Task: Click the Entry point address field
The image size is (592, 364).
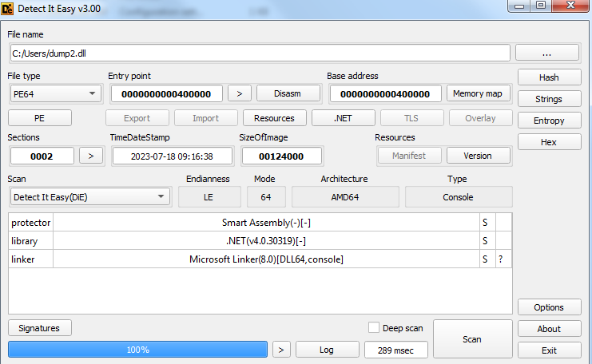Action: [x=166, y=93]
